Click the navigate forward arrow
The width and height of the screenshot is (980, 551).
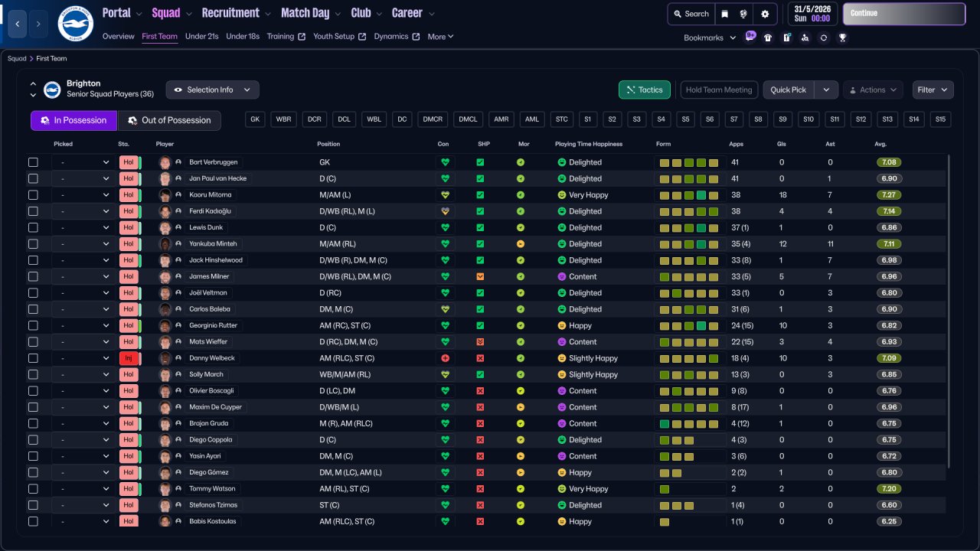pos(38,24)
